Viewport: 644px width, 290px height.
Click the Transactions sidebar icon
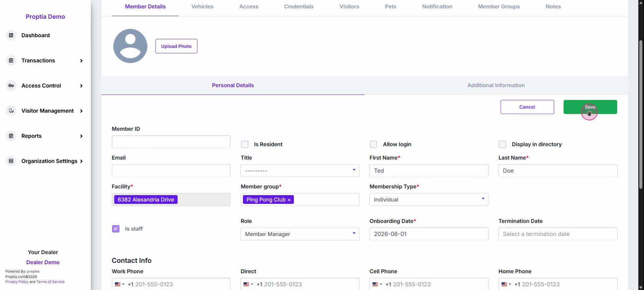(11, 60)
